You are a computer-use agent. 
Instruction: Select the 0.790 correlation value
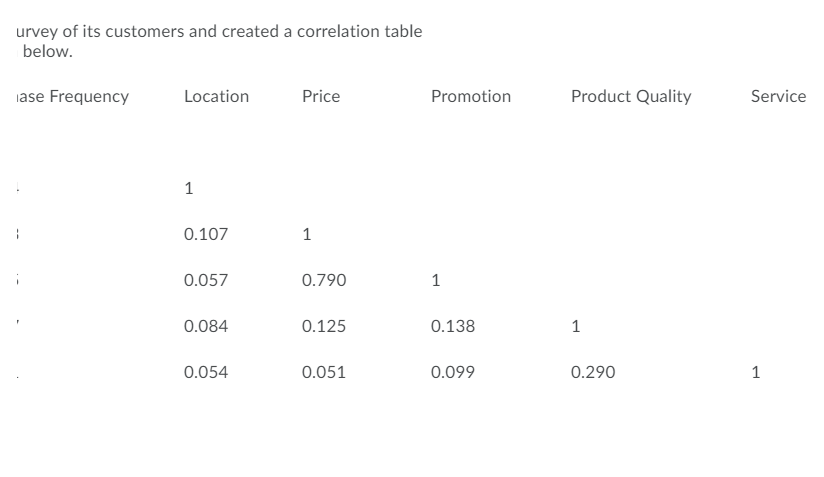[x=324, y=281]
